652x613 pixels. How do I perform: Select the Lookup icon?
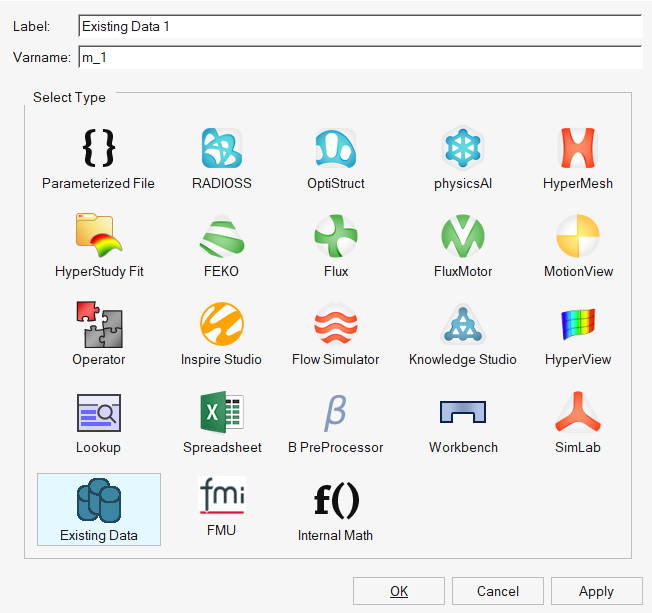[99, 413]
